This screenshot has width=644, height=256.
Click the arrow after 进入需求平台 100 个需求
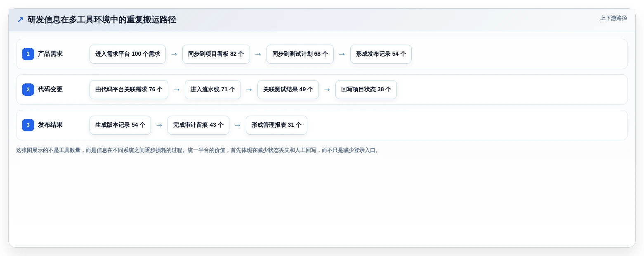pos(174,54)
